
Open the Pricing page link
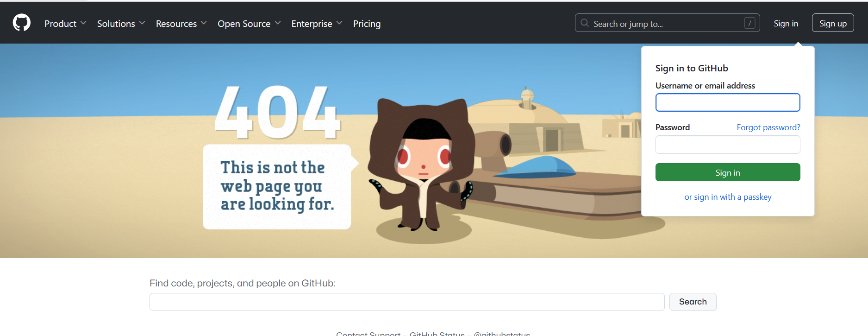click(367, 24)
